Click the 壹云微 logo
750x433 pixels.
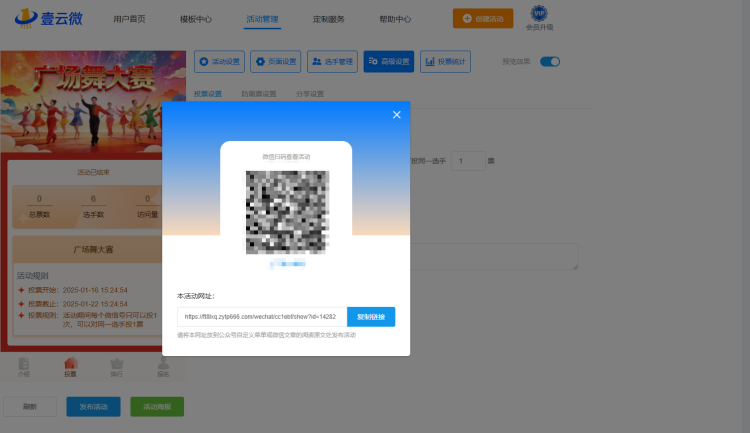(49, 19)
